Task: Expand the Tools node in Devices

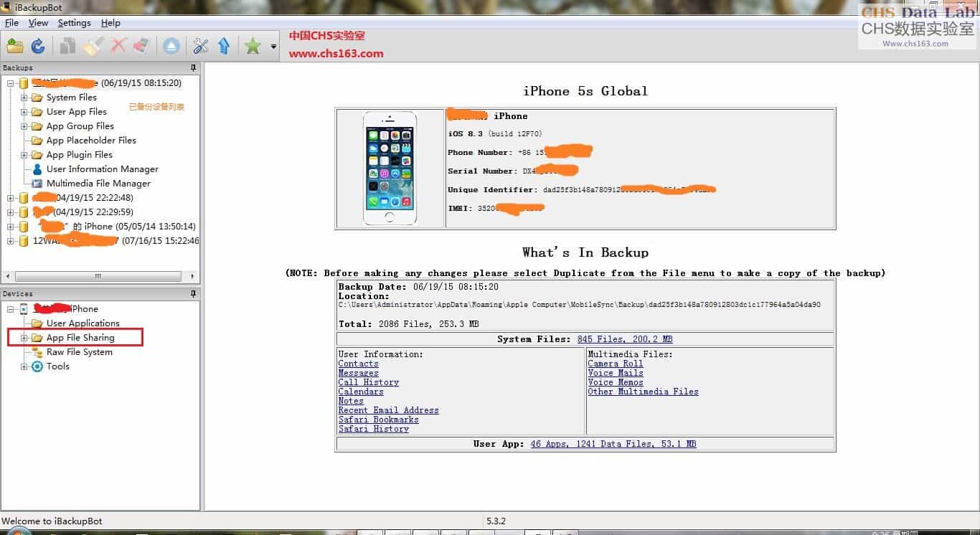Action: pos(24,366)
